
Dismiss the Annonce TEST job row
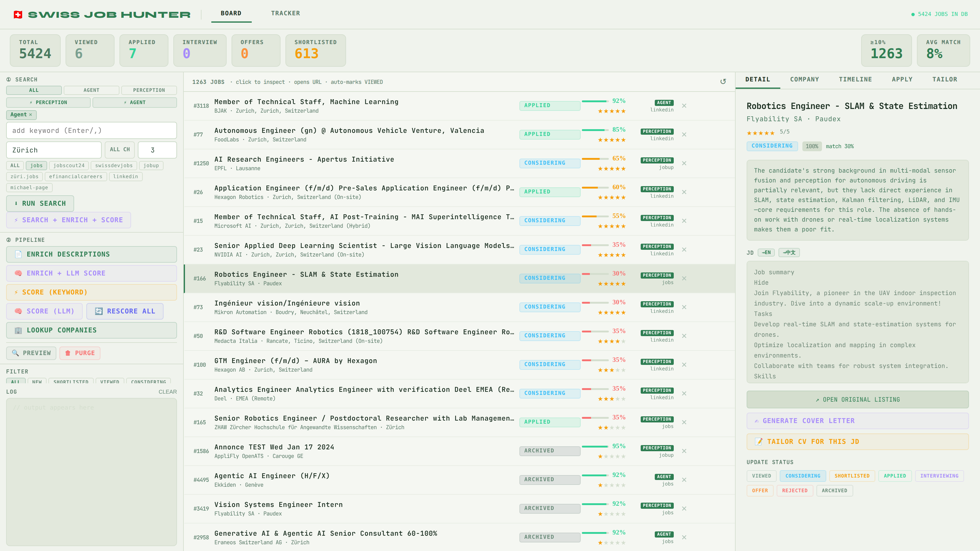684,451
